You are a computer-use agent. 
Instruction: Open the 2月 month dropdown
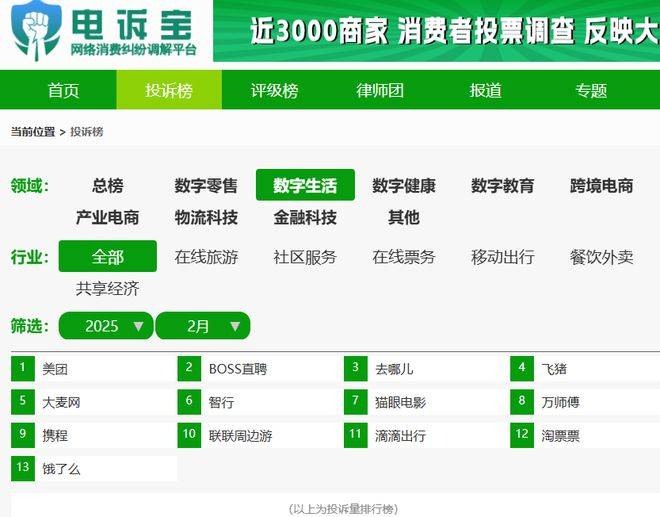click(203, 326)
